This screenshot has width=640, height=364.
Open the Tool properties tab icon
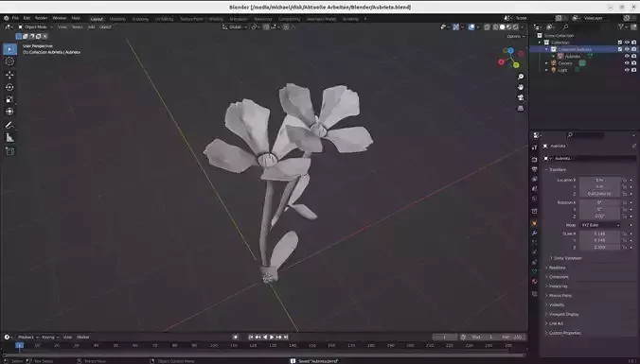[x=535, y=147]
